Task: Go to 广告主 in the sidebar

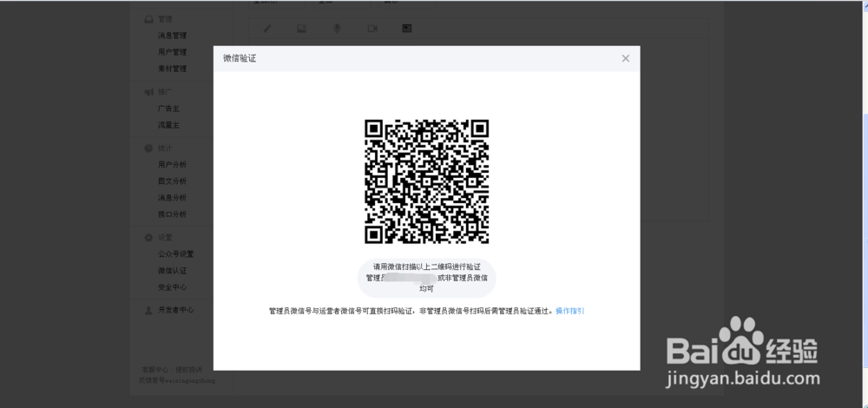Action: coord(168,109)
